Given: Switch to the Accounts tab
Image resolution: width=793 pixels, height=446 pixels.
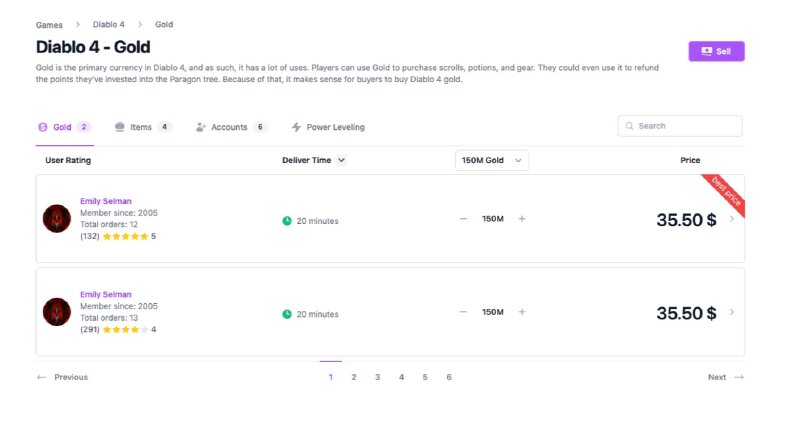Looking at the screenshot, I should (231, 127).
